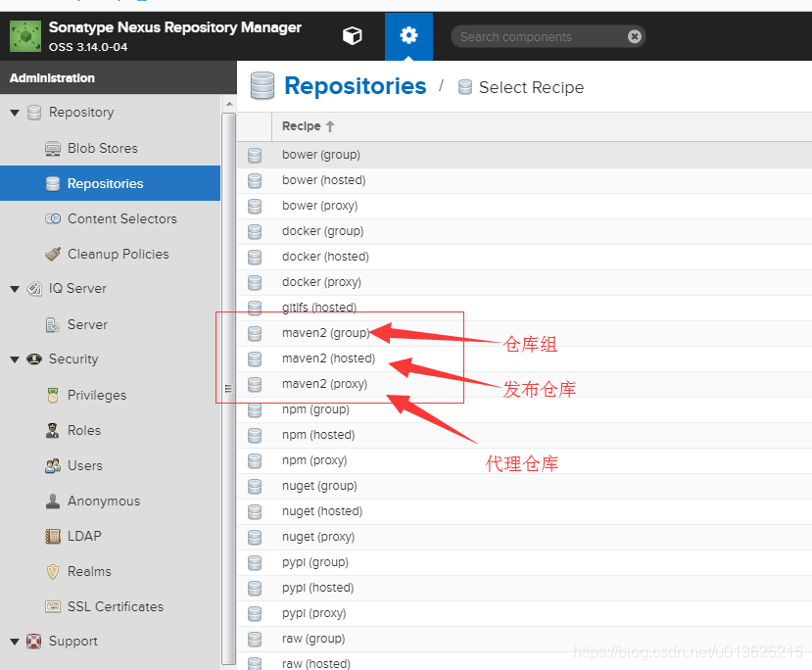Click the IQ Server icon
Screen dimensions: 812x670
34,288
